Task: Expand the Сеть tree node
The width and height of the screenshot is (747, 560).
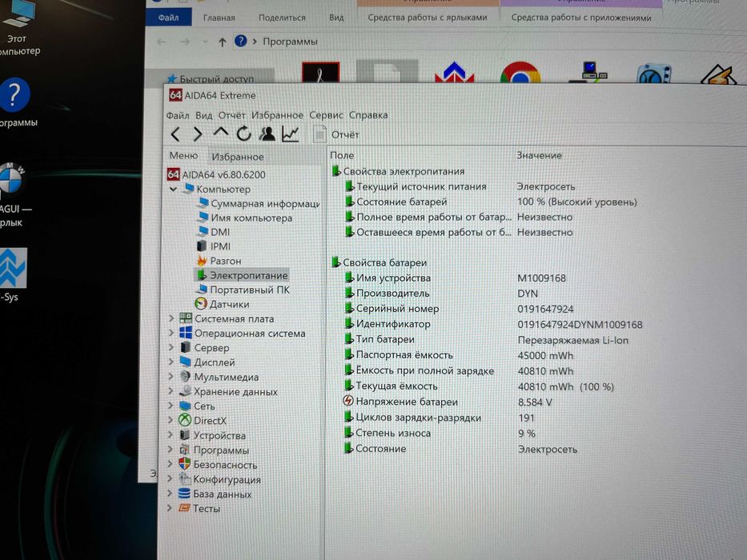Action: click(x=171, y=406)
